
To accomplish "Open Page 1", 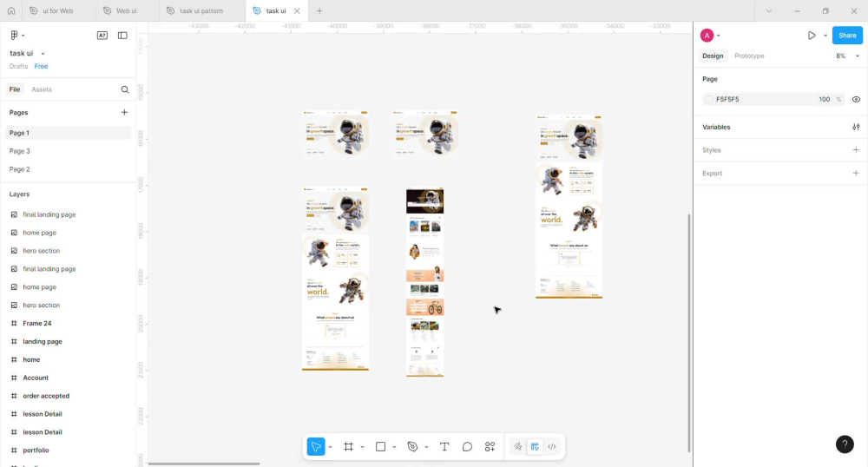I will [68, 133].
